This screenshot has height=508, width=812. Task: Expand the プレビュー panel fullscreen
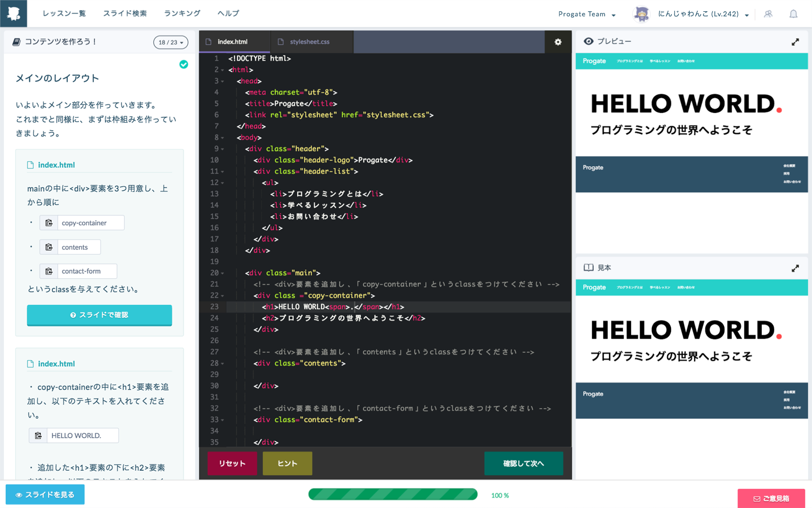pyautogui.click(x=795, y=42)
